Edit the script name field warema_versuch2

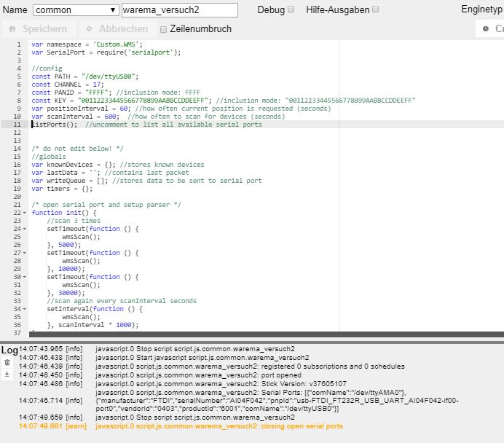click(180, 10)
